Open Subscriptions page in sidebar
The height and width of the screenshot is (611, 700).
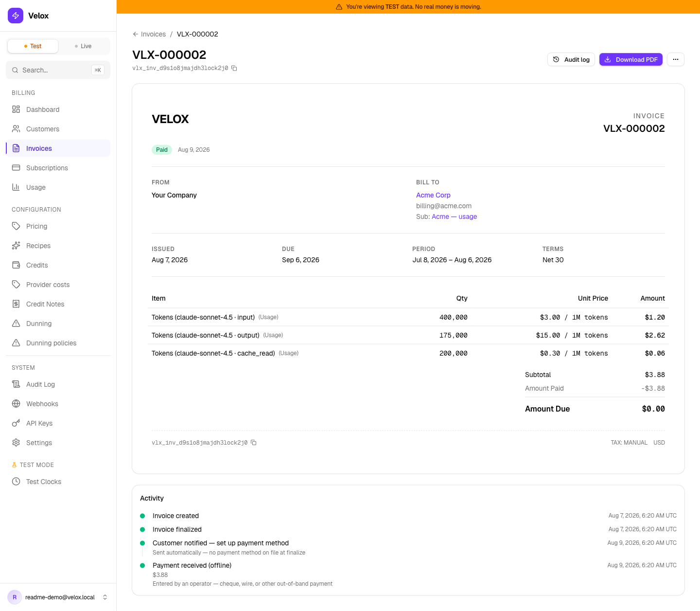(x=58, y=168)
